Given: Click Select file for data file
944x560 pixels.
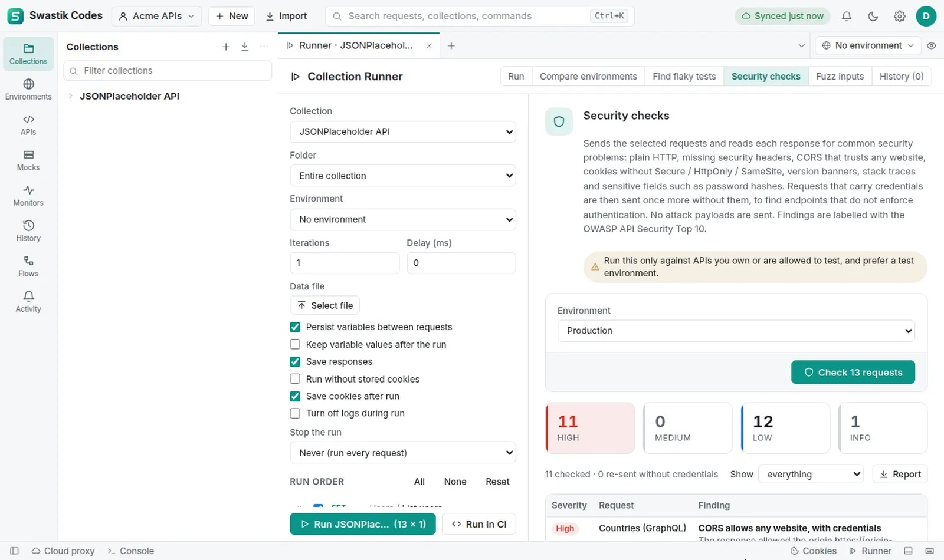Looking at the screenshot, I should click(x=325, y=305).
